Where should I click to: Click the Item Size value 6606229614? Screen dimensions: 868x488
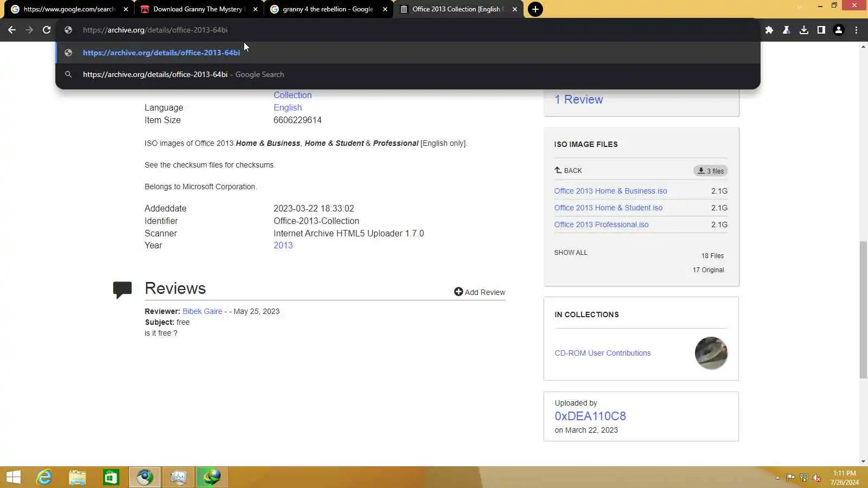pos(297,120)
